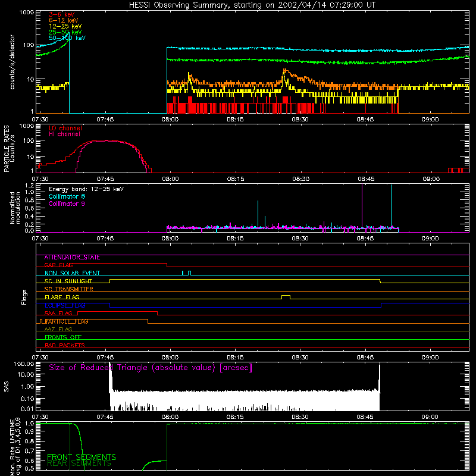476x476 pixels.
Task: Click the FRONTS_OFF flag label
Action: 63,337
